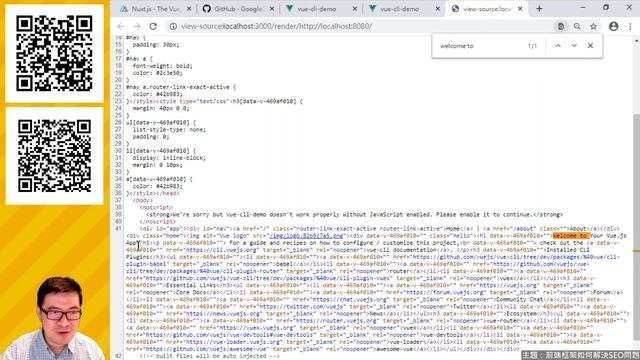
Task: Click the page find icon in address bar
Action: pyautogui.click(x=561, y=26)
